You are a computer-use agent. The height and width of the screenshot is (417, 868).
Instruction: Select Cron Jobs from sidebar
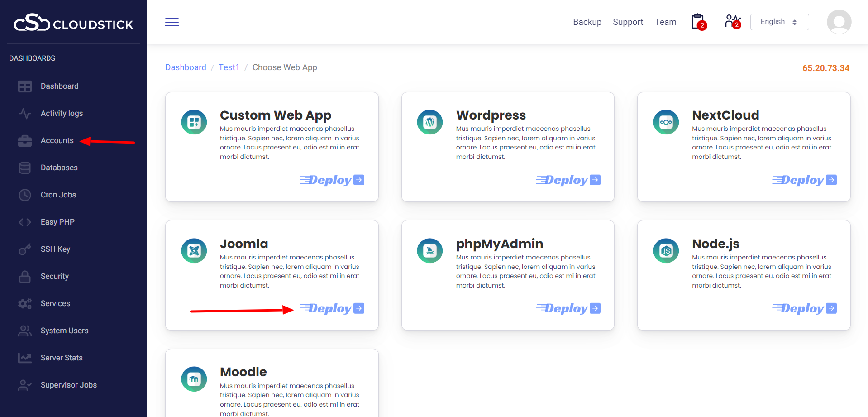click(x=58, y=195)
